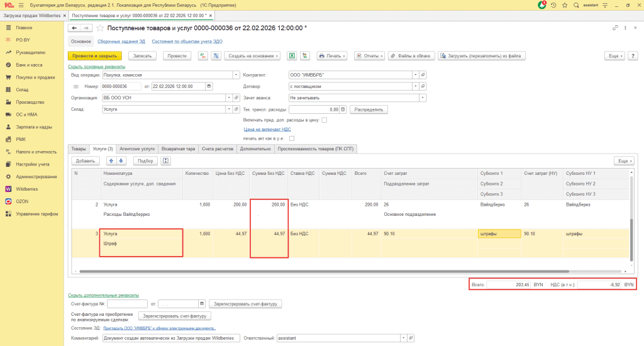Viewport: 644px width, 346px height.
Task: Click the history icon in title bar
Action: [x=553, y=5]
